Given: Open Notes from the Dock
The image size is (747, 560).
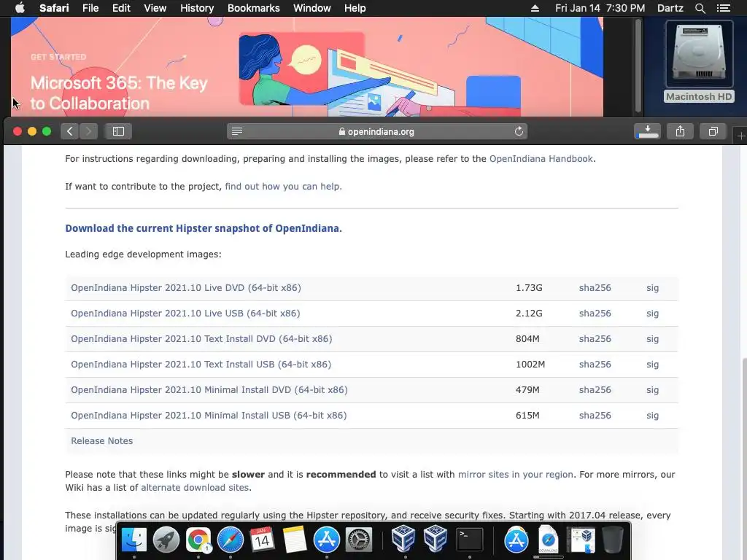Looking at the screenshot, I should pos(294,540).
